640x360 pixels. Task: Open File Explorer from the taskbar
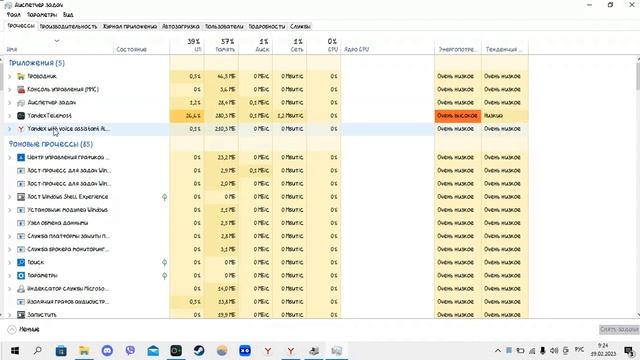(x=84, y=351)
